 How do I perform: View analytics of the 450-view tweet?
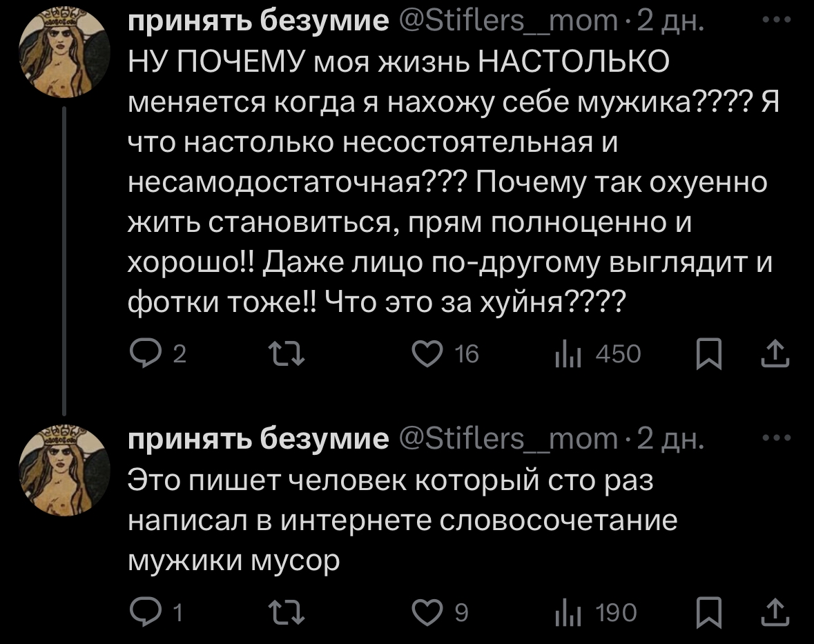point(568,354)
